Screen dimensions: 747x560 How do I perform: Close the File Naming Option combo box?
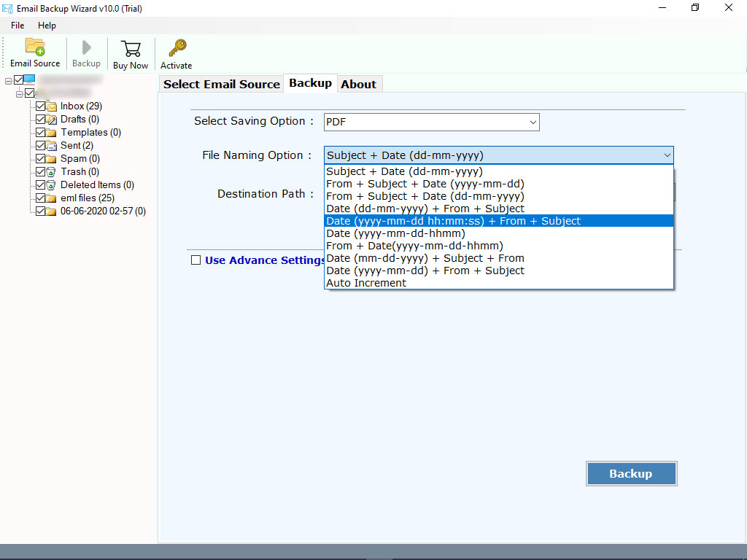point(499,155)
